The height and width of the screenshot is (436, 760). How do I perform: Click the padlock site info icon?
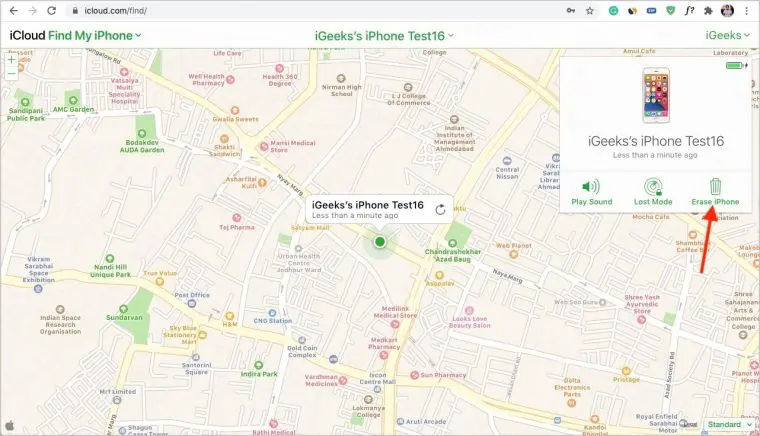tap(75, 11)
